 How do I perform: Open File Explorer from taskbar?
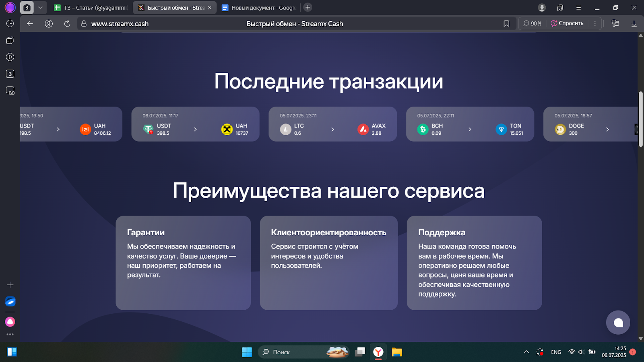[397, 352]
